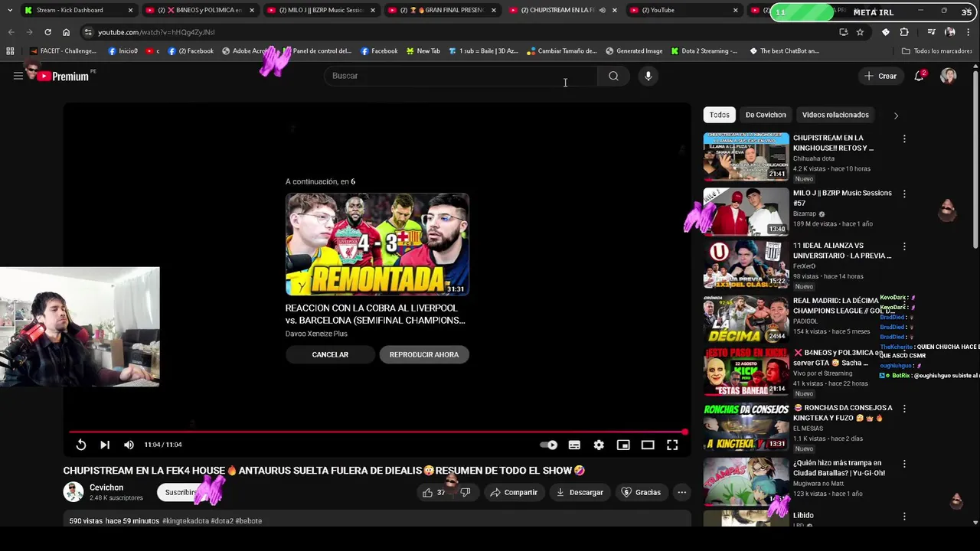Go back in browser history
The image size is (980, 551).
coord(11,32)
